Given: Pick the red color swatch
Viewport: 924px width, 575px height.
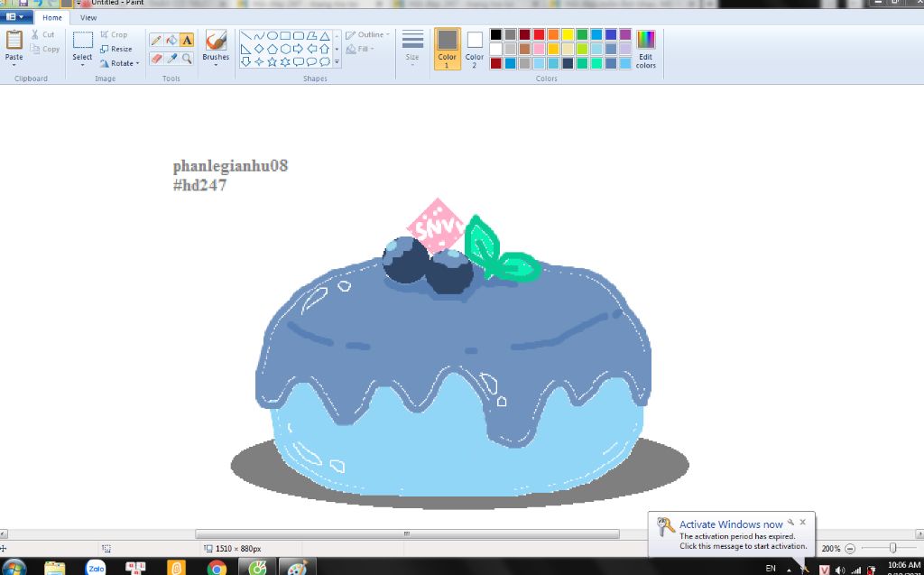Looking at the screenshot, I should point(540,34).
